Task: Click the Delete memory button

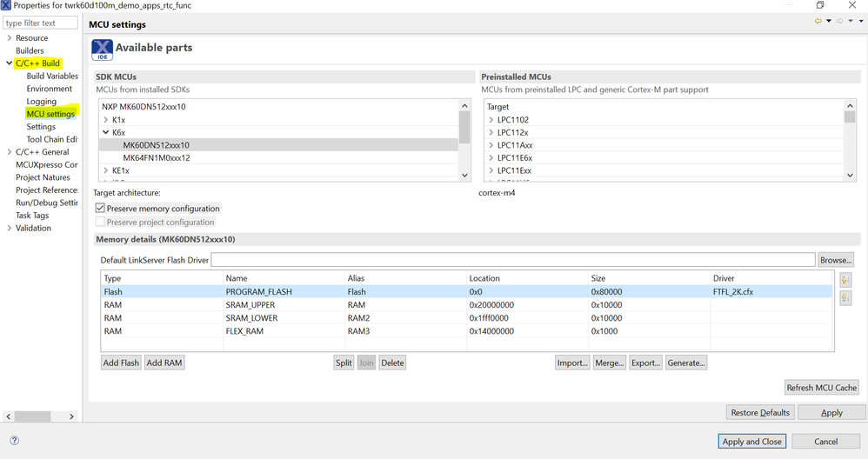Action: [392, 363]
